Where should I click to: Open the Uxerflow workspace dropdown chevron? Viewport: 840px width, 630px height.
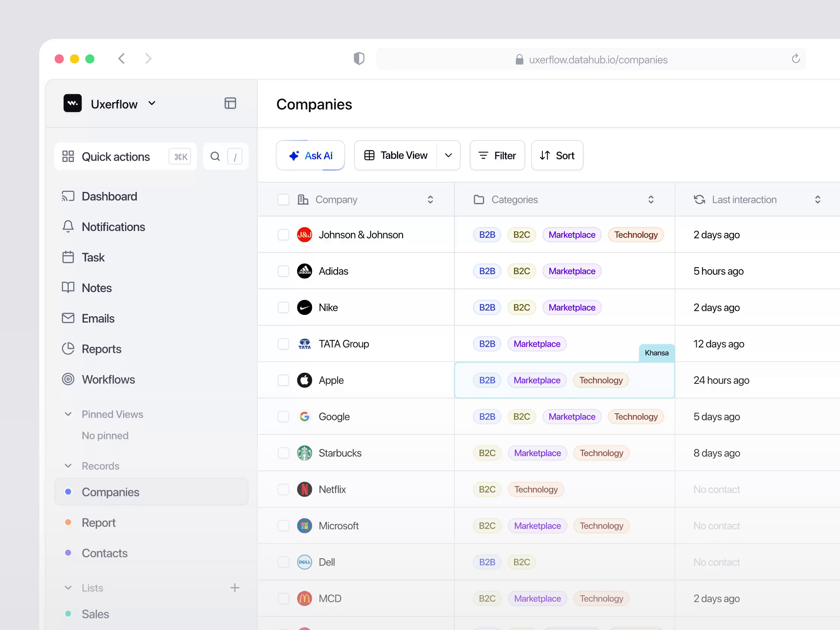click(152, 104)
